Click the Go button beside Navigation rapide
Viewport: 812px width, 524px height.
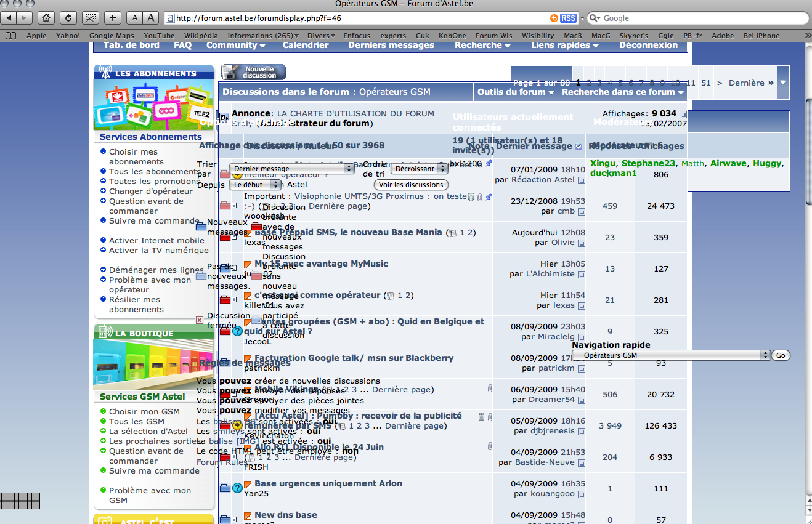coord(781,355)
